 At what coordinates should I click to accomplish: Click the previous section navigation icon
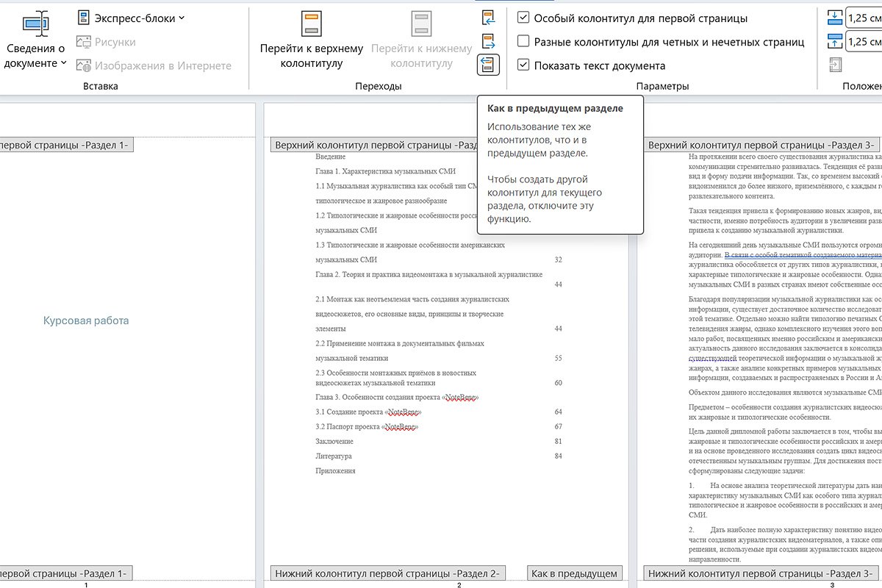point(488,18)
